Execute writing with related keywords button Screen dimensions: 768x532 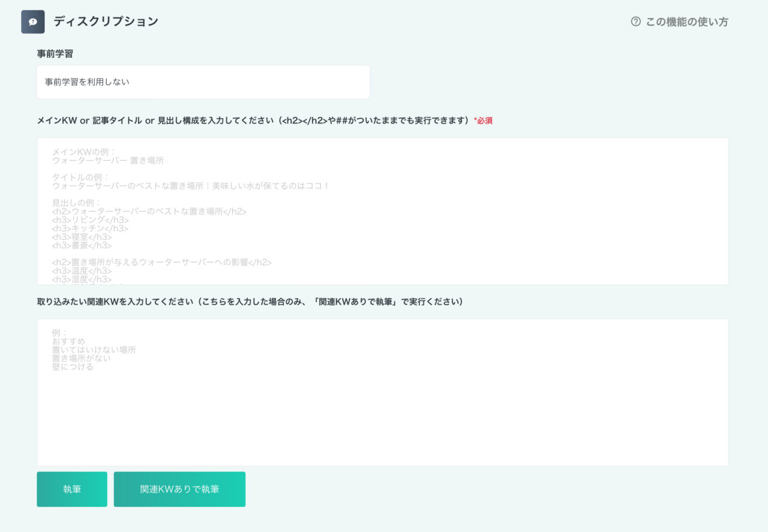(x=179, y=489)
